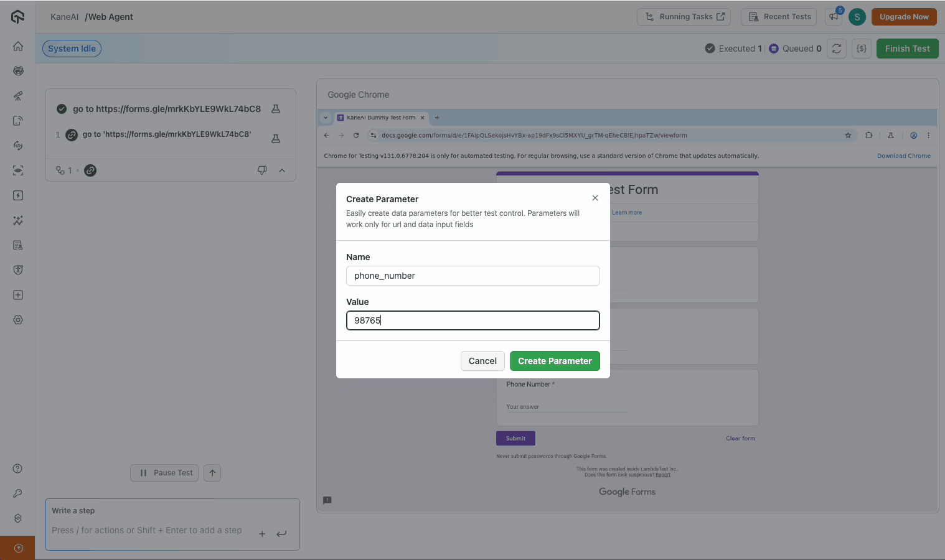Screen dimensions: 945x560
Task: Open the {$} test variables panel
Action: click(x=861, y=49)
